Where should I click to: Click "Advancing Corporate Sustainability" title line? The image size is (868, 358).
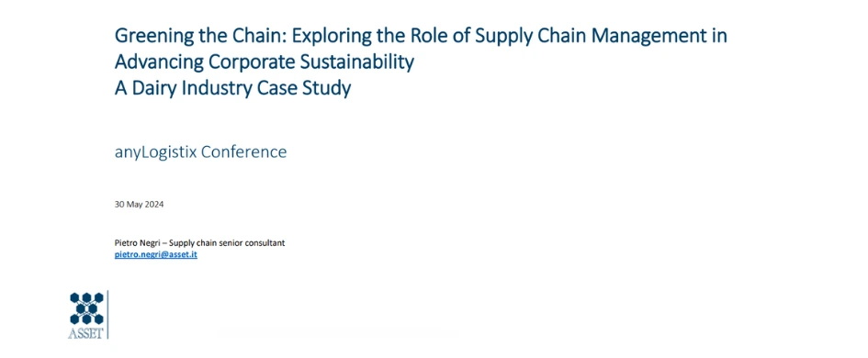click(x=264, y=62)
